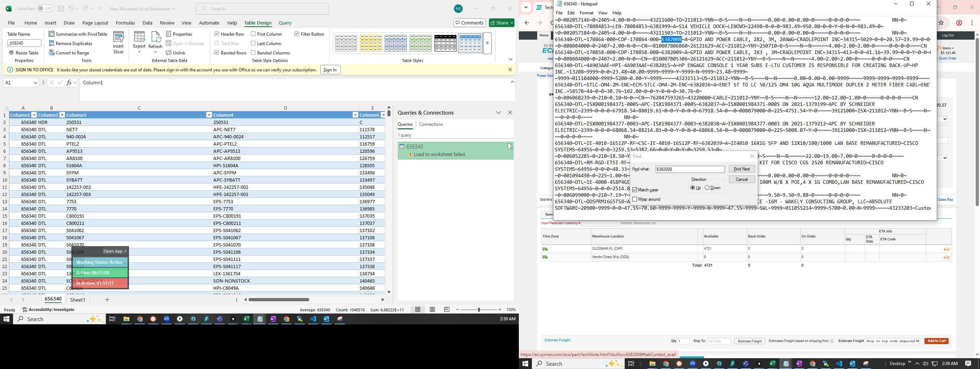Dismiss the Sign In to Office banner
The image size is (980, 369).
[510, 70]
